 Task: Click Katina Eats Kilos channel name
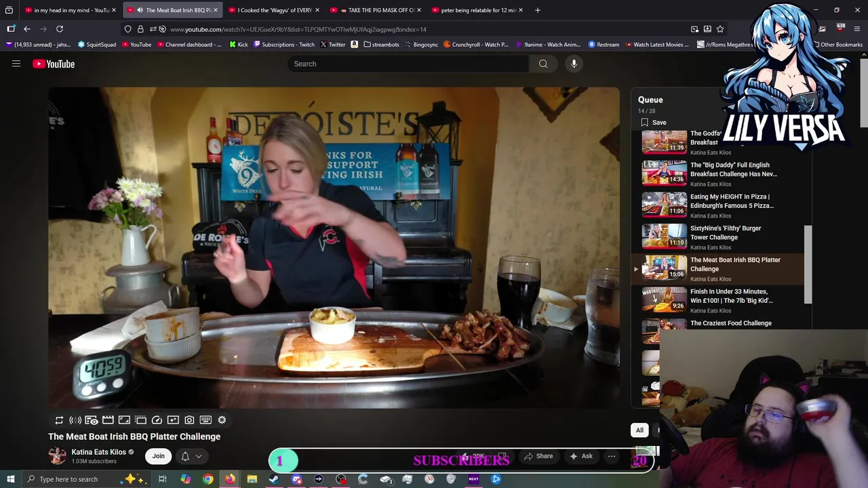click(99, 452)
